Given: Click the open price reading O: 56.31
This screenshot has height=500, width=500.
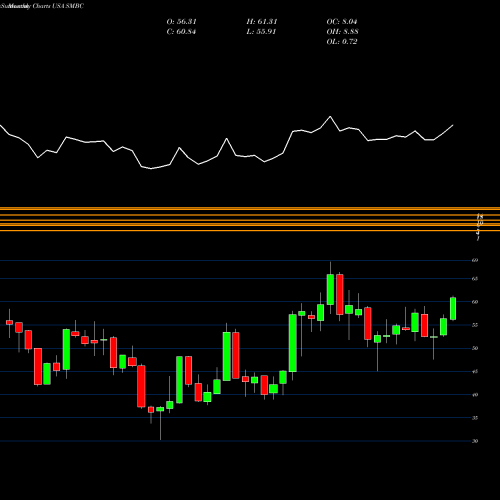Looking at the screenshot, I should click(181, 22).
